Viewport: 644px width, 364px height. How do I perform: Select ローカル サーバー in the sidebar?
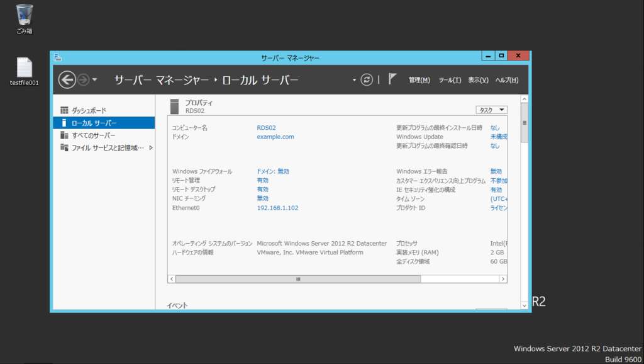point(104,123)
